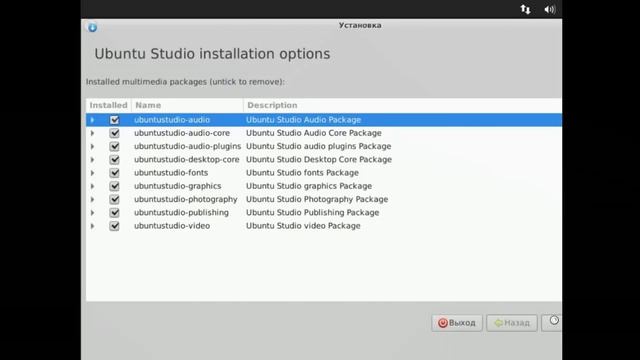Expand the ubuntustudio-audio row

coord(92,120)
